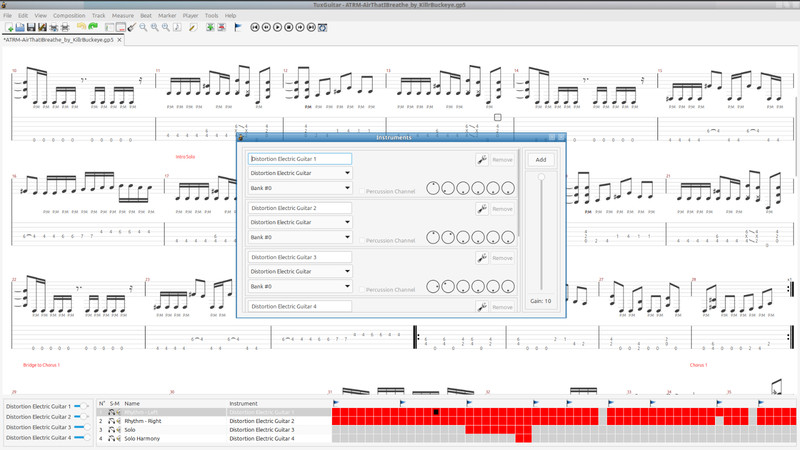Viewport: 800px width, 450px height.
Task: Click Remove for Distortion Electric Guitar 3
Action: (503, 258)
